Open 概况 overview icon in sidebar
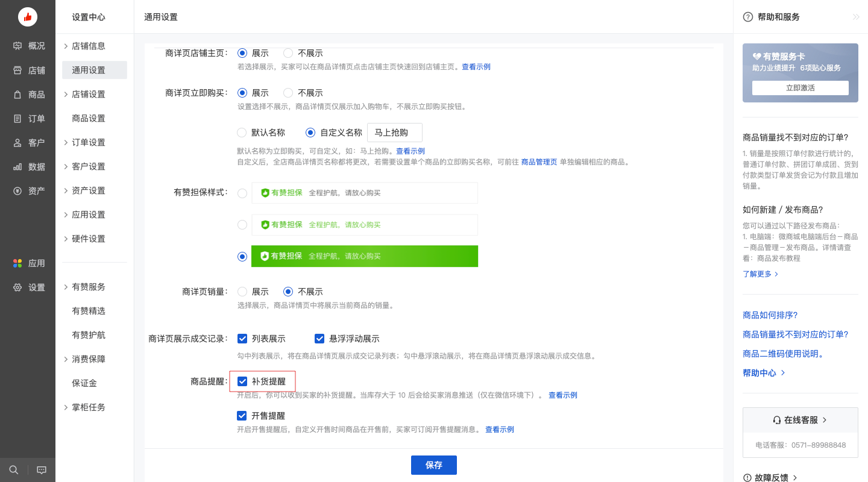868x482 pixels. click(x=17, y=46)
